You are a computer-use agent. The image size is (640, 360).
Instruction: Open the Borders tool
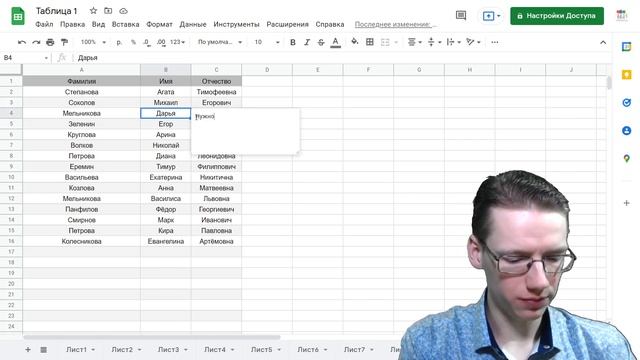coord(370,42)
